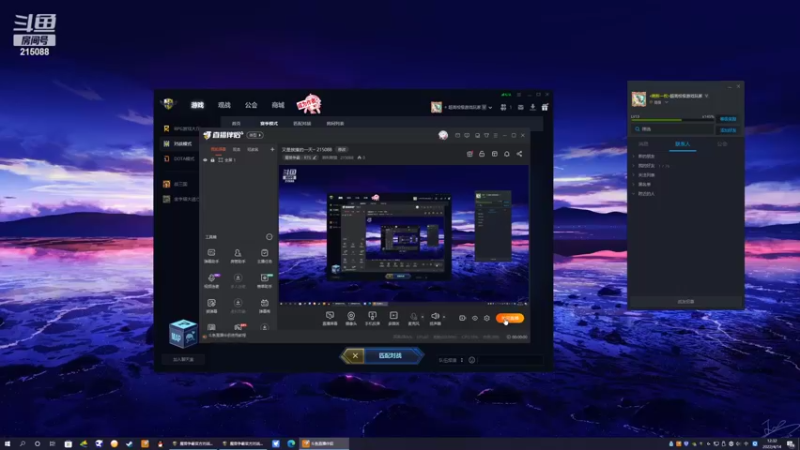Toggle the padlock icon above stream preview
Screen dimensions: 800x450
[x=482, y=154]
